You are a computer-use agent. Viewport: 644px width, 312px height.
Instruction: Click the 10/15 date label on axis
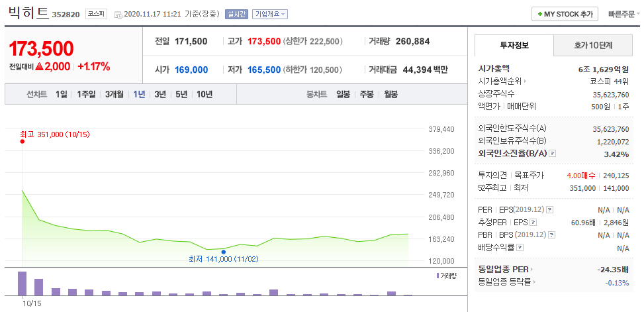[32, 304]
